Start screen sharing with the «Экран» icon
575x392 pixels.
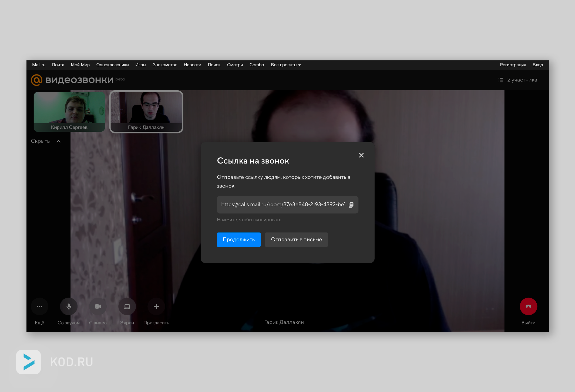(127, 306)
